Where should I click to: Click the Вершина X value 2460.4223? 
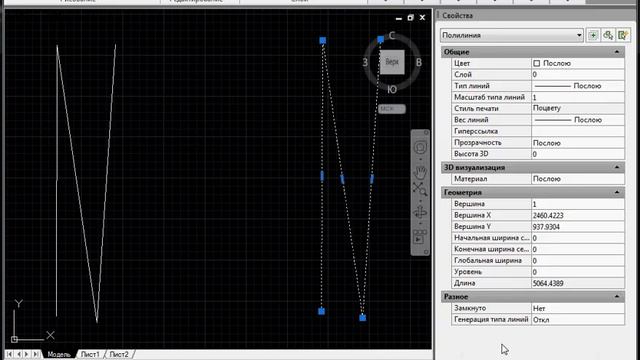(x=578, y=215)
